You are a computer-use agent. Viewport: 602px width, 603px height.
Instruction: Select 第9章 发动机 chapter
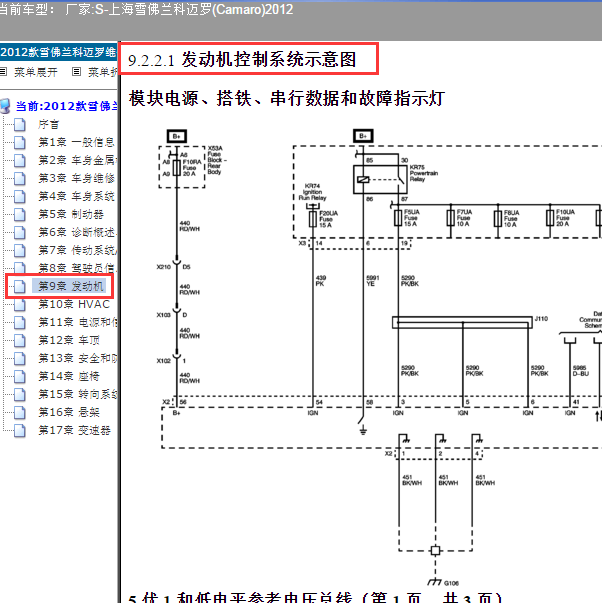point(71,287)
